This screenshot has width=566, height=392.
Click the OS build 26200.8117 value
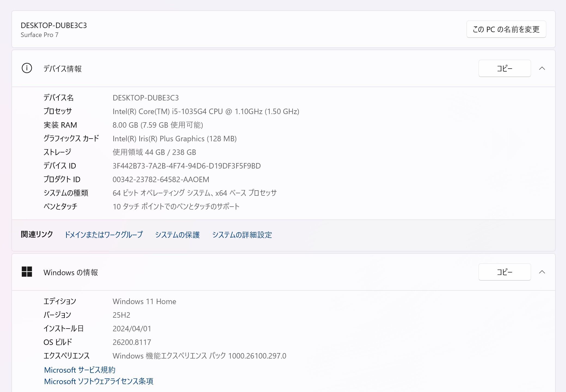132,342
